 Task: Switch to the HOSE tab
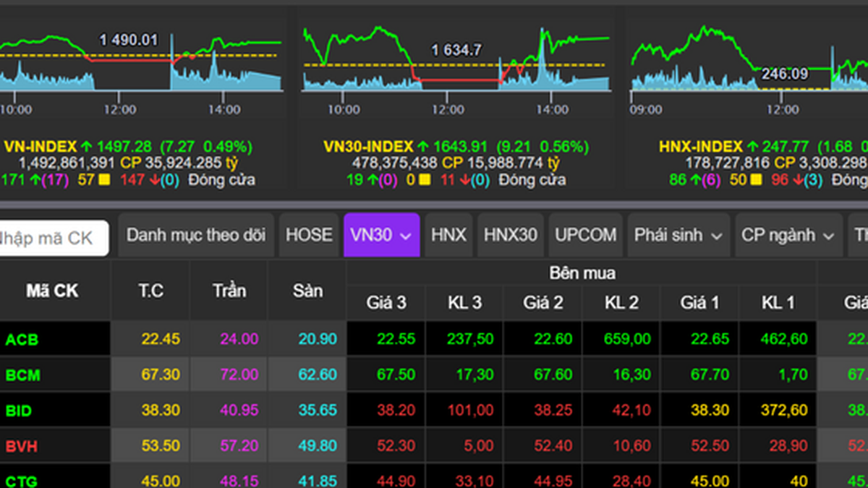(309, 235)
